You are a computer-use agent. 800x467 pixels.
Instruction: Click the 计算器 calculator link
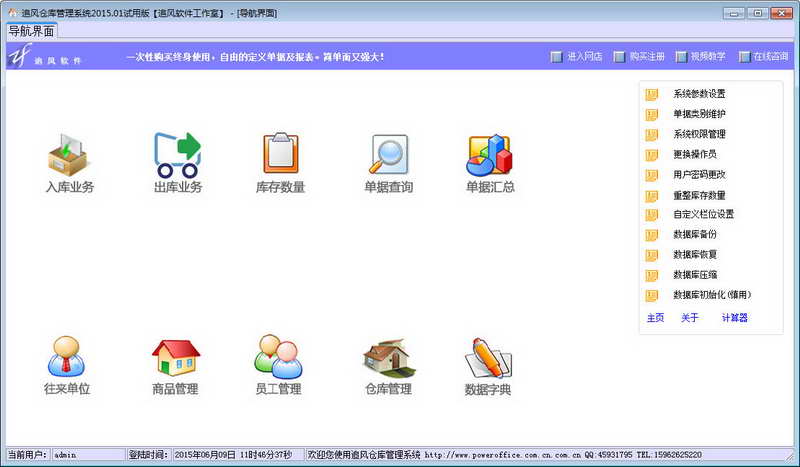735,318
